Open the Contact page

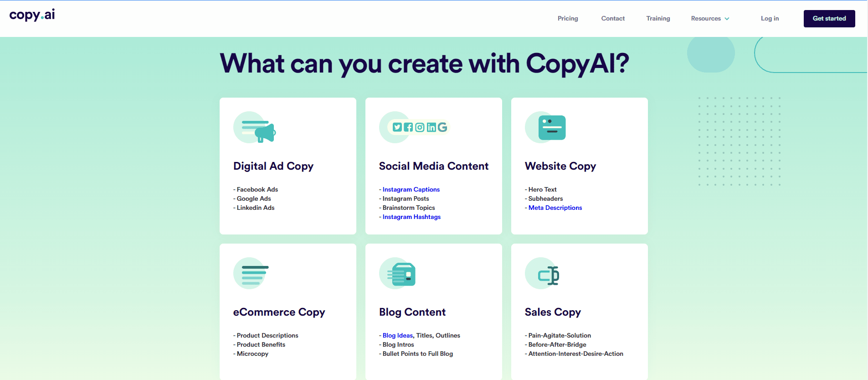613,19
